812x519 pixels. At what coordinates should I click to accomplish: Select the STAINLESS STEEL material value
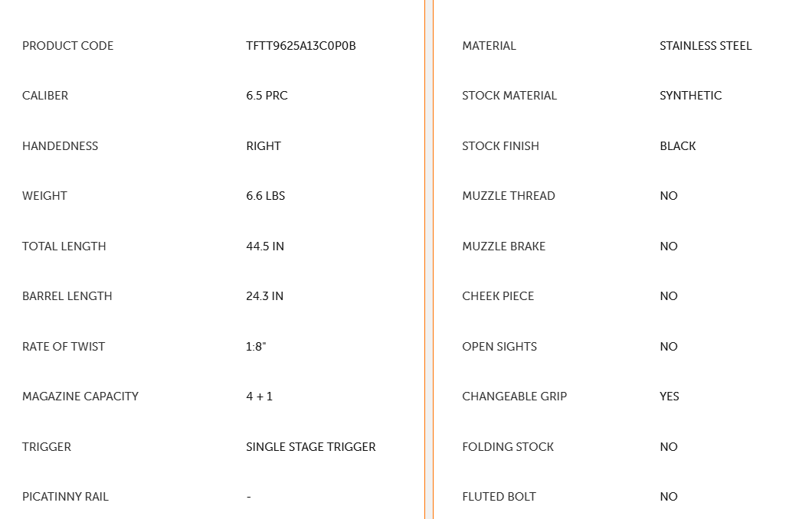706,45
